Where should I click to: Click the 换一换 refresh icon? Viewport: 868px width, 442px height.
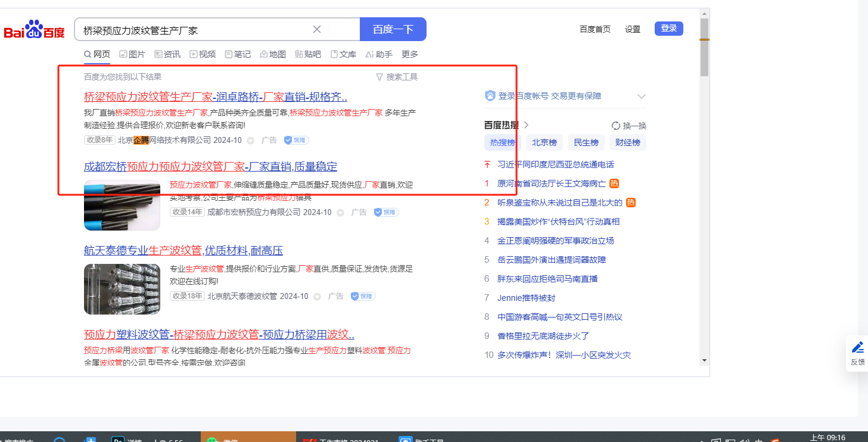[x=616, y=126]
